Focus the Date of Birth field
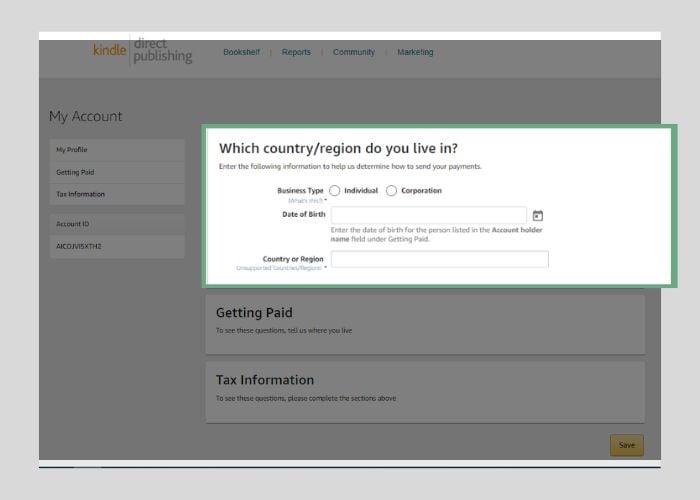This screenshot has height=500, width=700. point(429,215)
